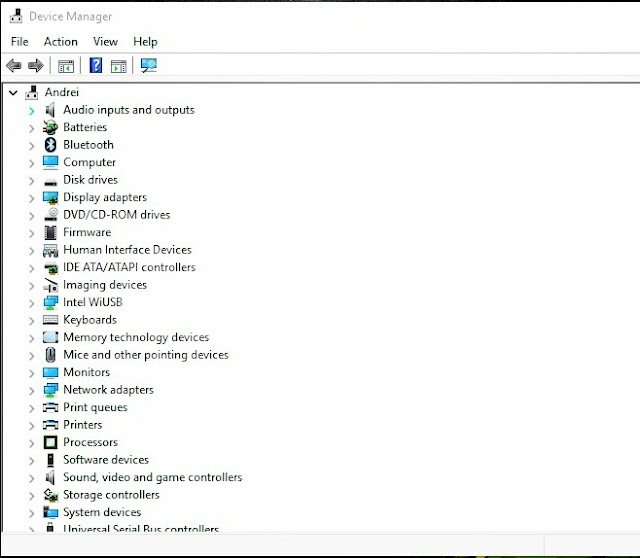Click the Human Interface Devices icon
The image size is (640, 558).
(50, 250)
